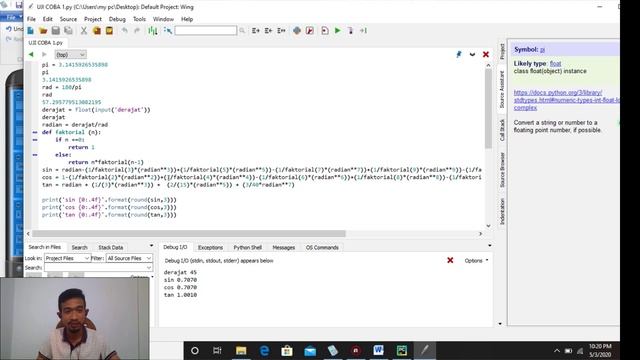Screen dimensions: 640x360
Task: Click the Save All toolbar icon
Action: [x=69, y=31]
